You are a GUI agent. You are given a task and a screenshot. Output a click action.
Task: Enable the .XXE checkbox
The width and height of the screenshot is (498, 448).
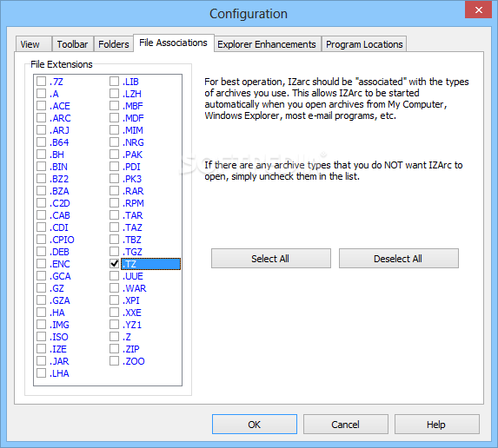pyautogui.click(x=115, y=313)
